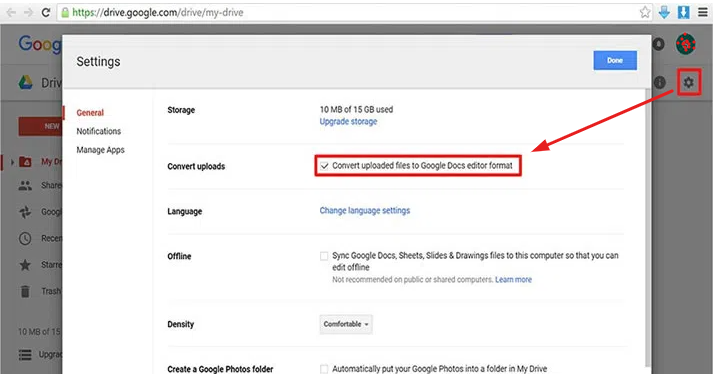Click the Shared with me people icon
716x374 pixels.
pos(25,185)
